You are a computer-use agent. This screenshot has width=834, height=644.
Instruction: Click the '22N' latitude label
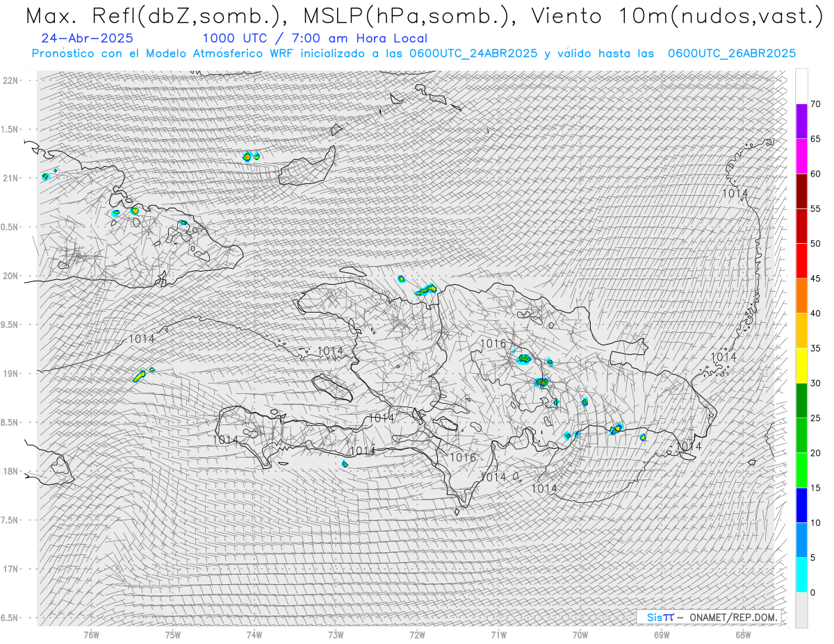[x=10, y=81]
